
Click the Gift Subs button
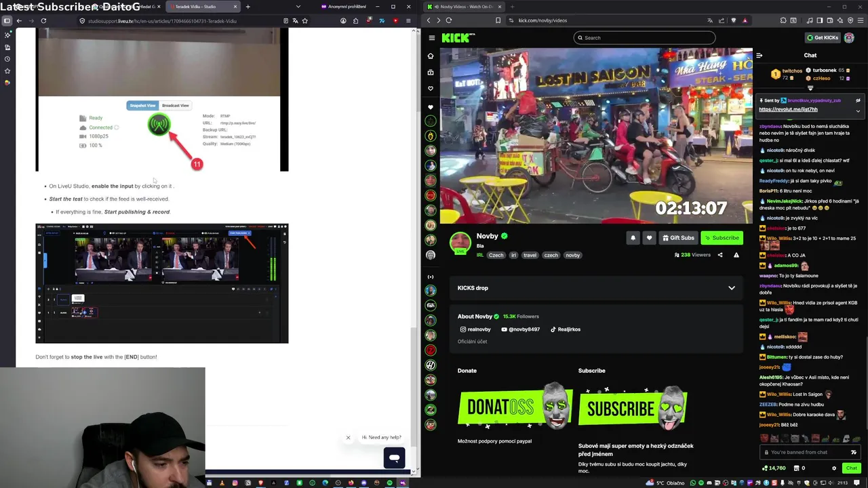(678, 238)
